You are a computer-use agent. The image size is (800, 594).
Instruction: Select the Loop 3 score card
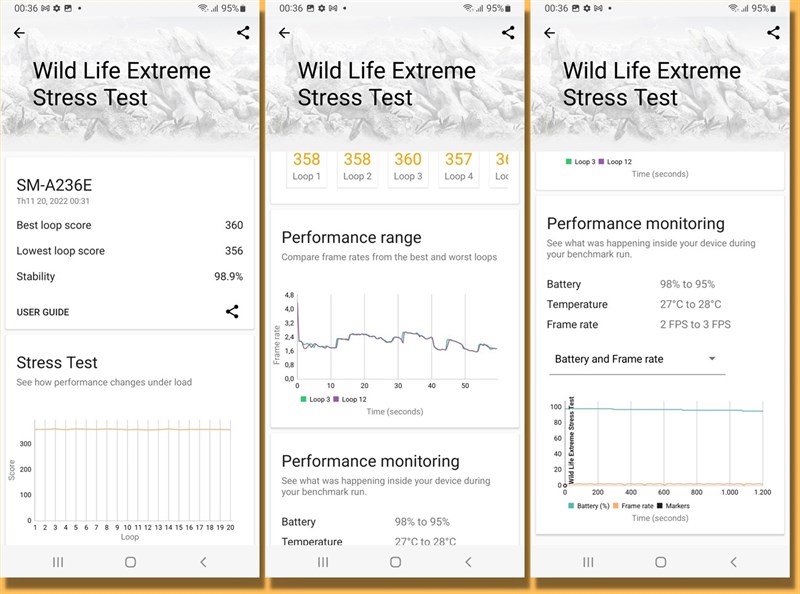tap(408, 168)
